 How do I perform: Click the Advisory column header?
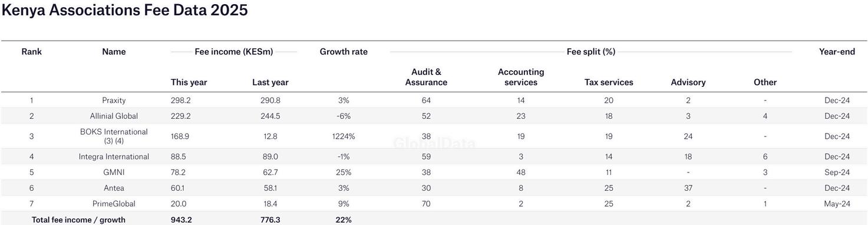[688, 83]
